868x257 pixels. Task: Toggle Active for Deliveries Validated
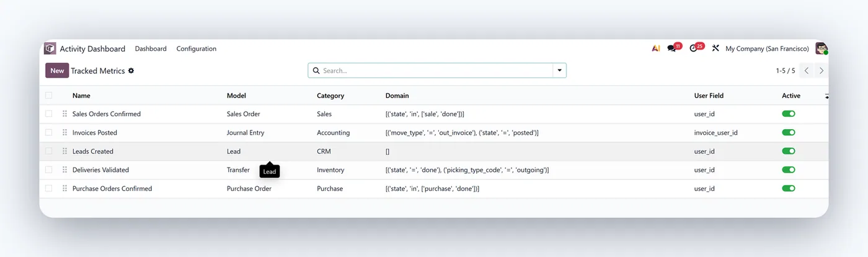pyautogui.click(x=789, y=170)
